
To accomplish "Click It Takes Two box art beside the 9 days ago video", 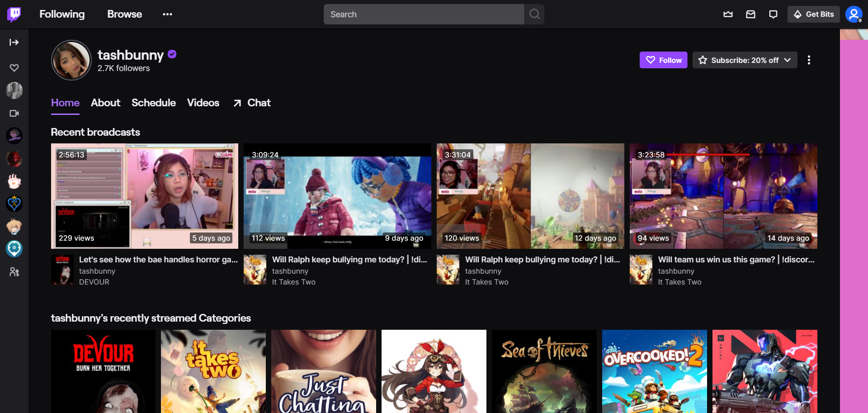I will point(255,270).
